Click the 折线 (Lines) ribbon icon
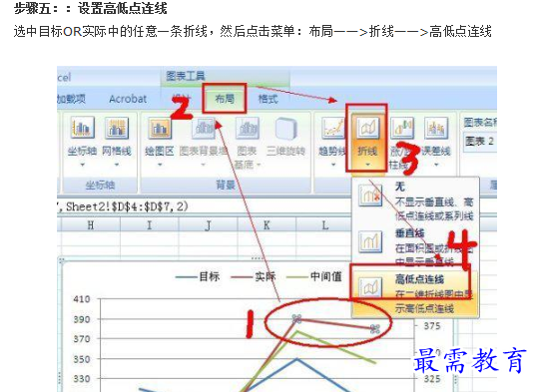The height and width of the screenshot is (392, 535). click(x=367, y=128)
